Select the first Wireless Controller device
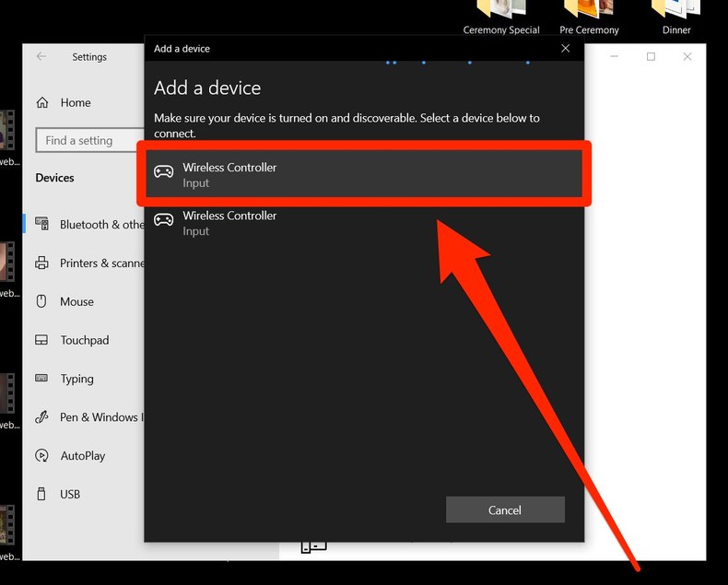 [363, 174]
